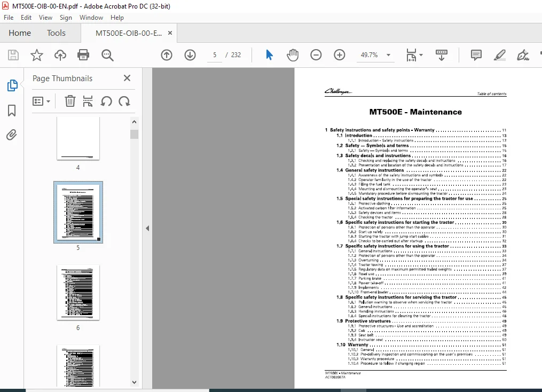Open thumbnail options menu dropdown
Viewport: 542px width, 392px height.
tap(41, 101)
